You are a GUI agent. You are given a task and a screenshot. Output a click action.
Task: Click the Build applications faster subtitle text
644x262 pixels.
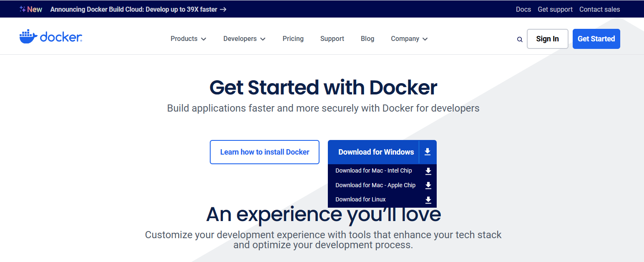pos(323,108)
